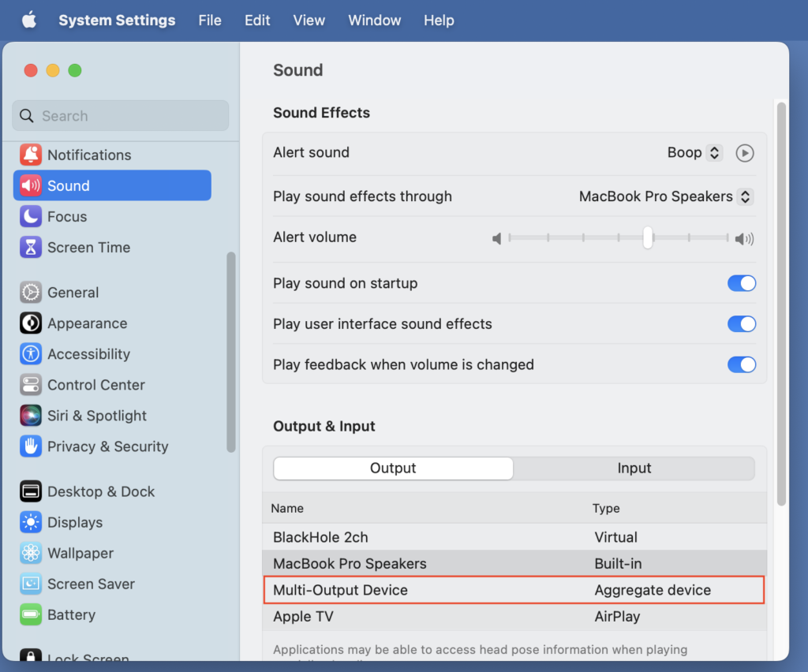Select BlackHole 2ch output device

coord(514,537)
